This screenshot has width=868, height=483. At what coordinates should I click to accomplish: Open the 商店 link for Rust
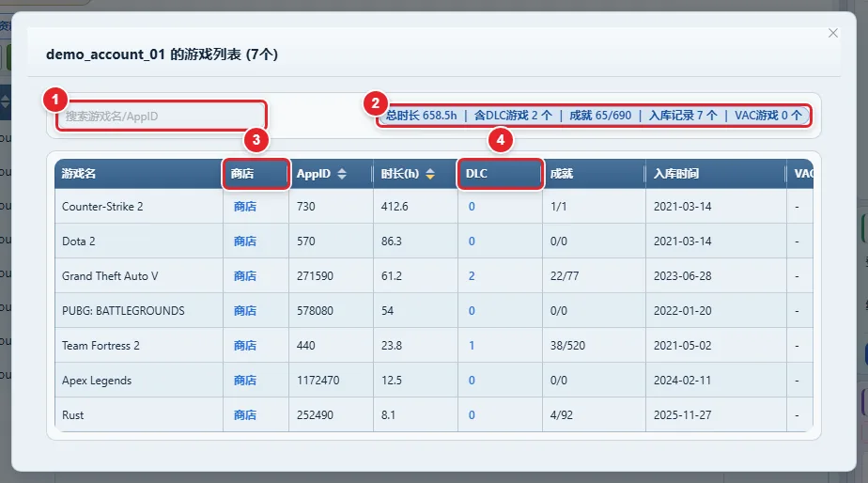point(244,414)
